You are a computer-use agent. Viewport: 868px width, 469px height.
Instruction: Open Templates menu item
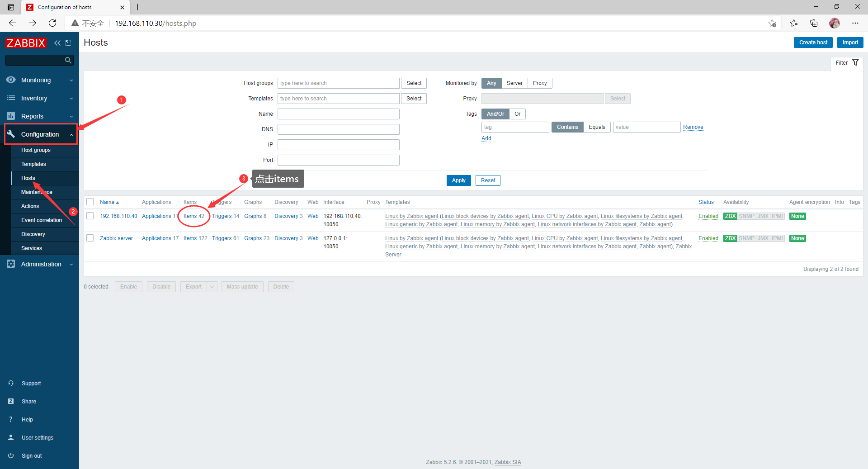pos(33,164)
